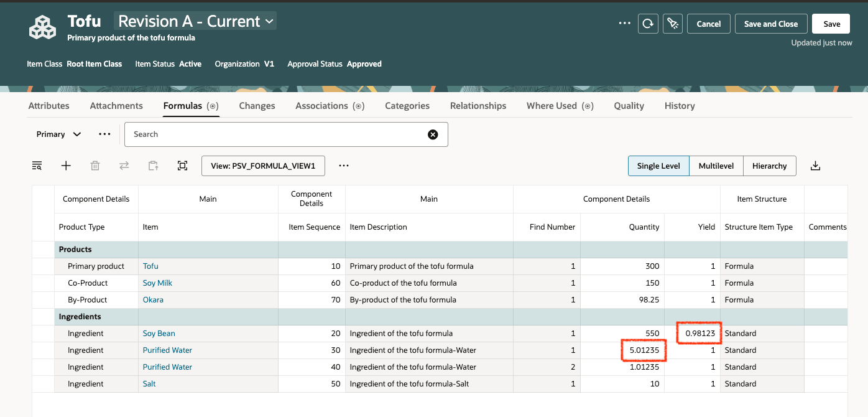The image size is (868, 417).
Task: Click the Tofu item cube icon
Action: tap(43, 27)
